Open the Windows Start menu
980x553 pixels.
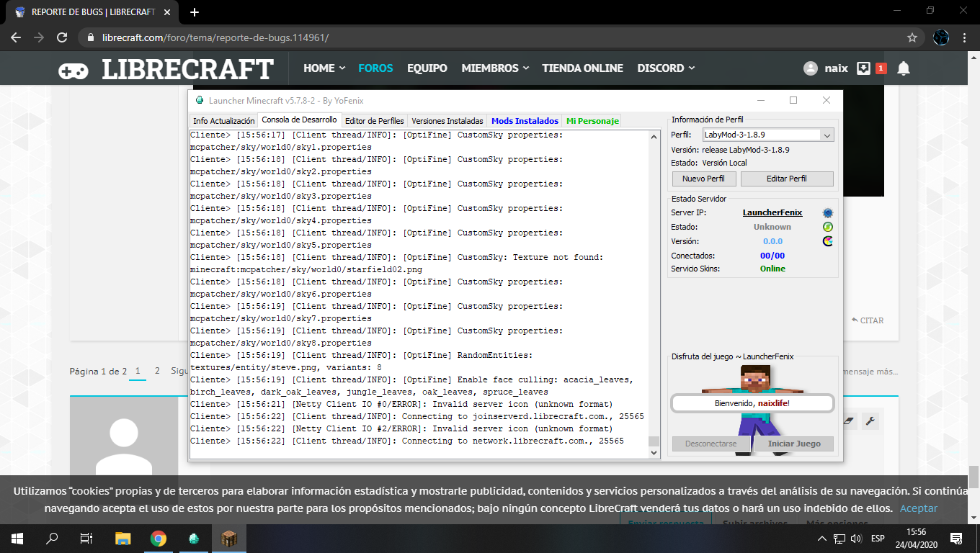17,538
